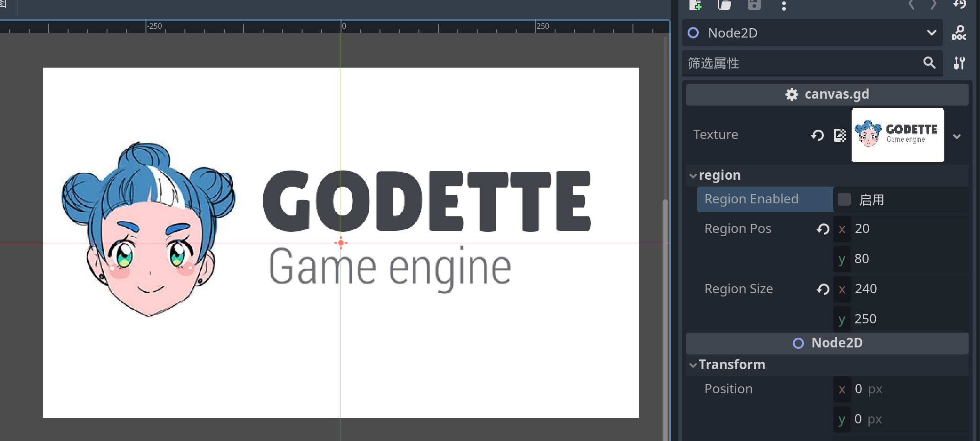Image resolution: width=980 pixels, height=441 pixels.
Task: Create a new resource in the inspector
Action: (695, 5)
